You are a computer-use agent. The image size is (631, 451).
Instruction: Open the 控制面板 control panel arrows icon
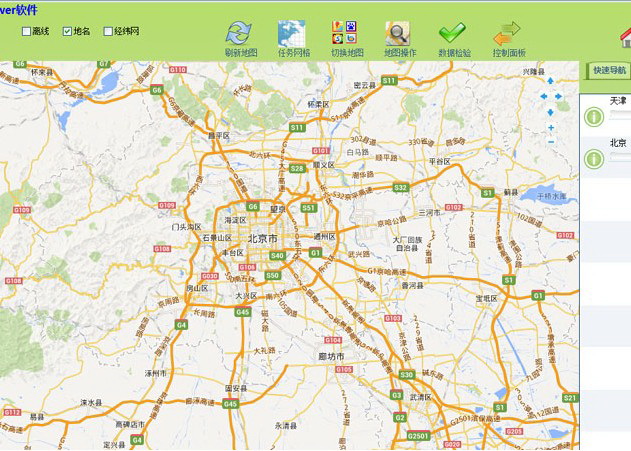507,33
